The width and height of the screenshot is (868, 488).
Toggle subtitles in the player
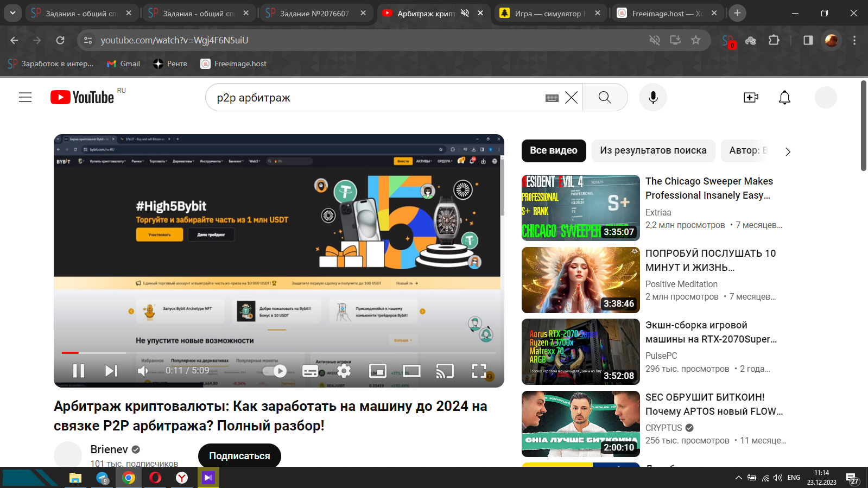pos(310,371)
